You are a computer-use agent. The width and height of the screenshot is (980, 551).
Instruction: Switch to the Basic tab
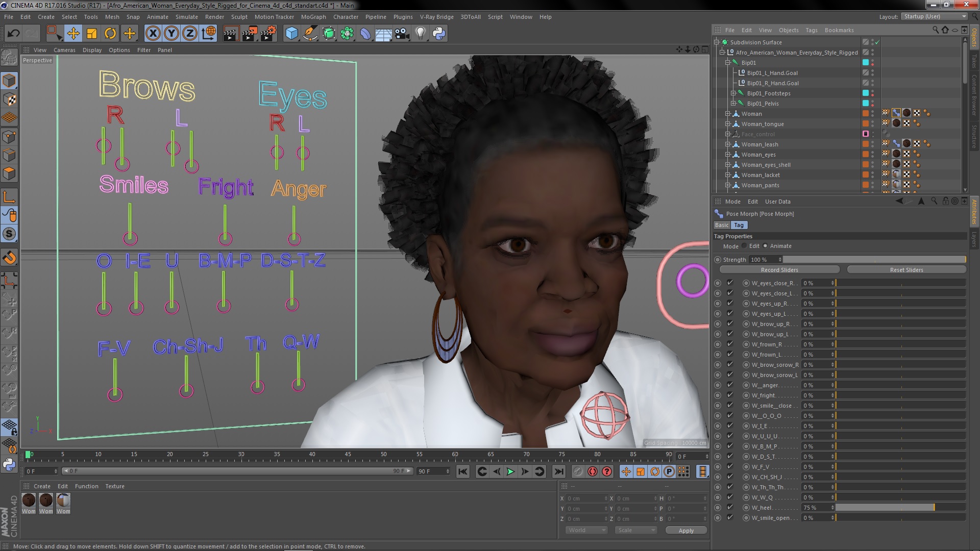(722, 225)
